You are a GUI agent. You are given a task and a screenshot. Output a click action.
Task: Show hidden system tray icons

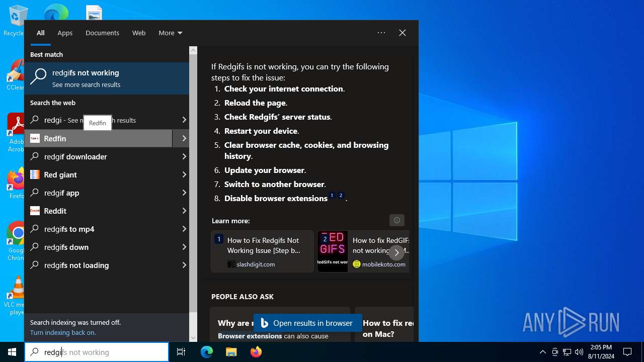coord(542,352)
